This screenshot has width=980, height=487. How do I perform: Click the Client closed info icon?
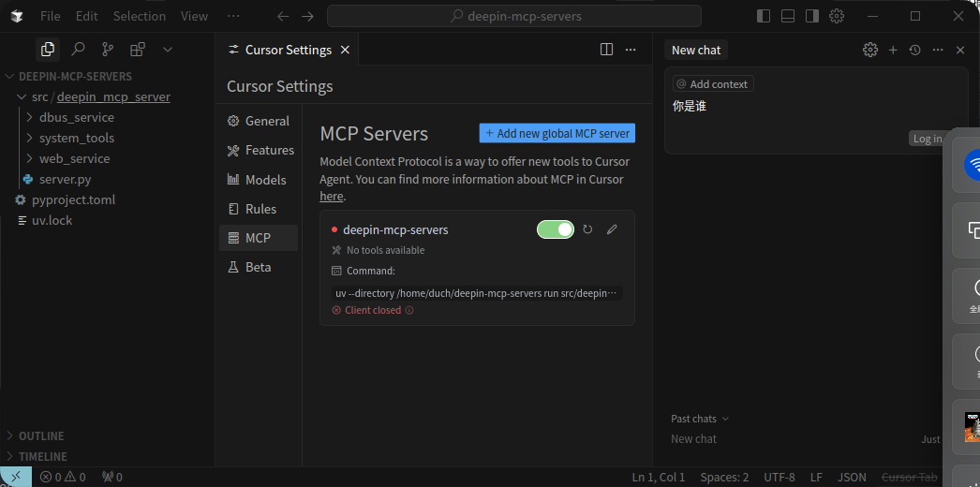click(409, 310)
